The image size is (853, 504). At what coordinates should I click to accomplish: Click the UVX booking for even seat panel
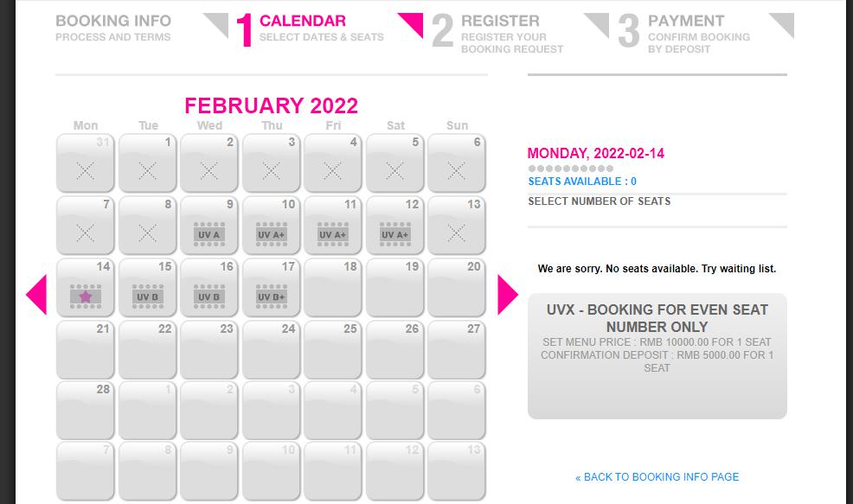coord(657,356)
